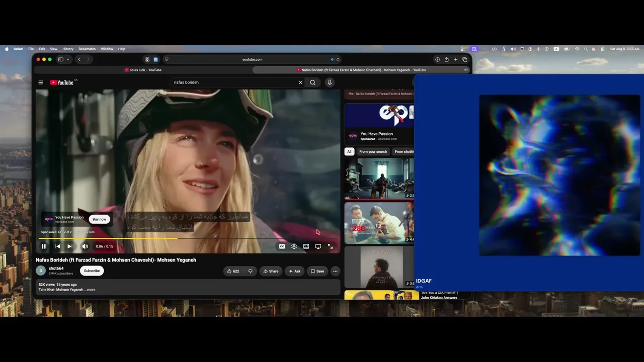Open the Bluetooth menu bar icon
Viewport: 644px width, 362px height.
tap(538, 49)
